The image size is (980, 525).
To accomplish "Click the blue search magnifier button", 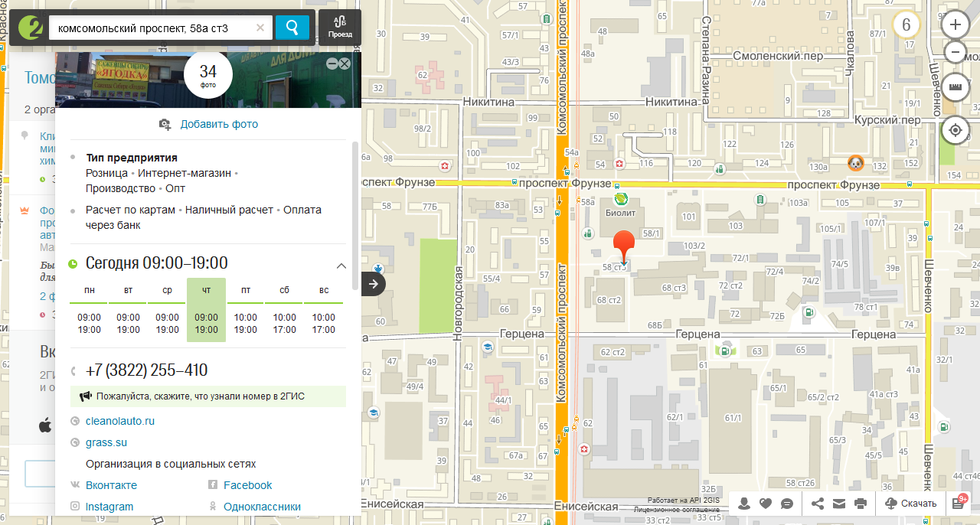I will 292,28.
